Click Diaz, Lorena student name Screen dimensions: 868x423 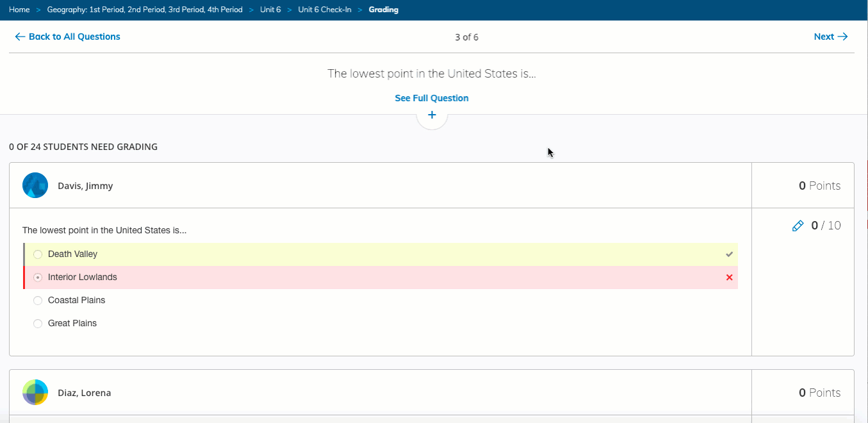tap(84, 393)
